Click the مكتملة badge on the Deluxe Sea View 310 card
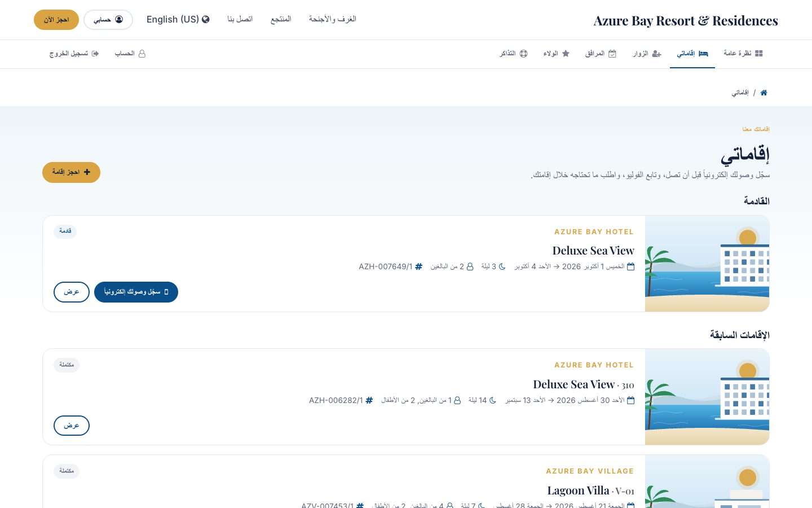This screenshot has width=812, height=508. tap(67, 365)
